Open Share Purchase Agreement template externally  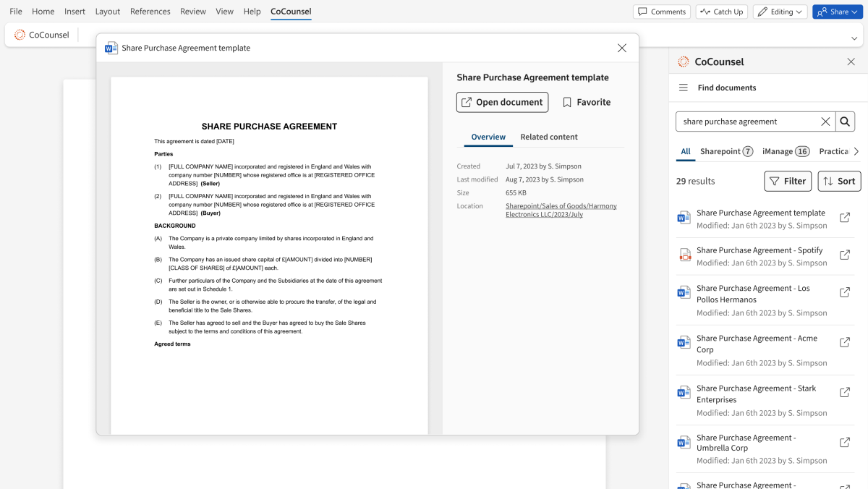(845, 218)
